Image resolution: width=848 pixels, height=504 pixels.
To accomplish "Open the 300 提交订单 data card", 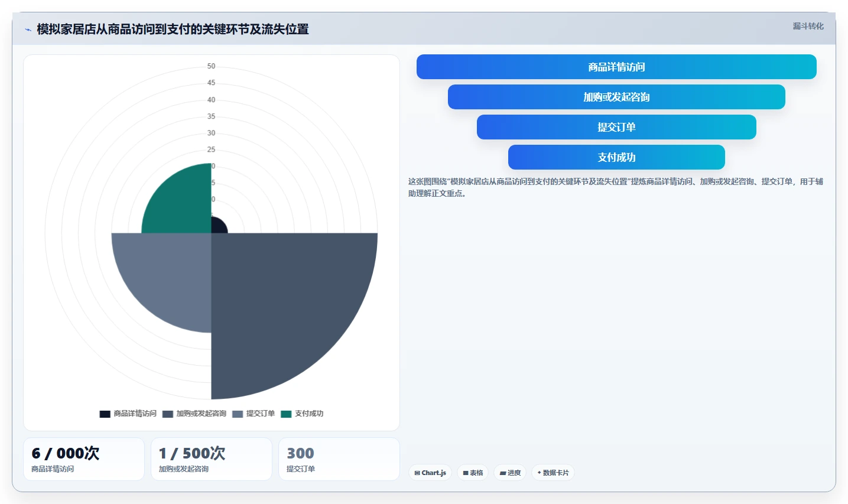I will (339, 459).
